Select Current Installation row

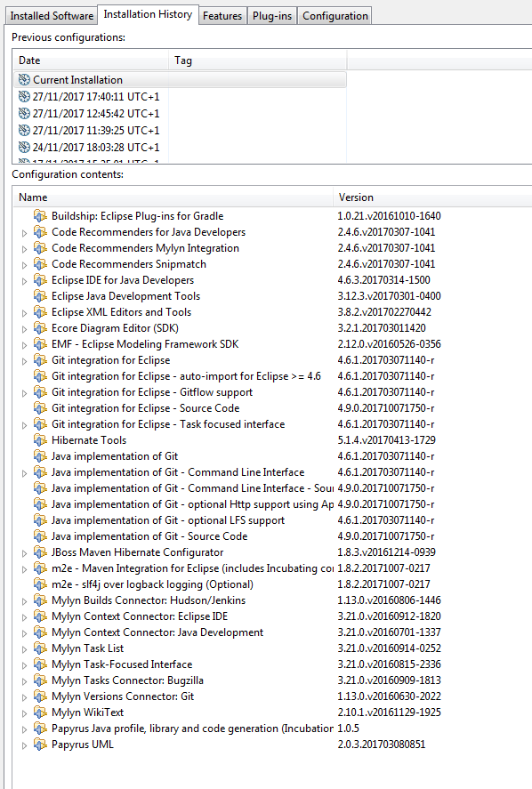click(x=181, y=79)
